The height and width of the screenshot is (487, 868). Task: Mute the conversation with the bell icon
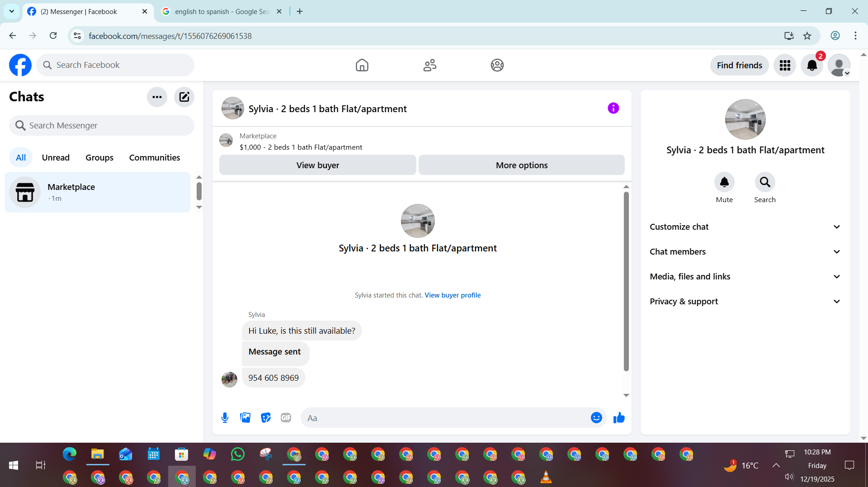[724, 182]
